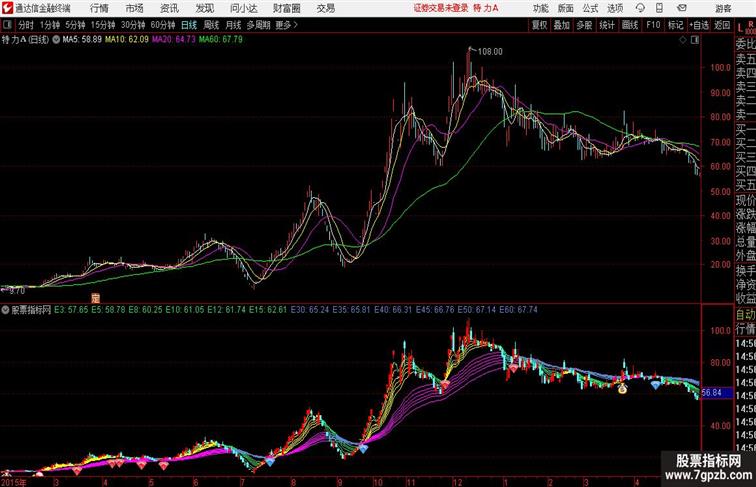This screenshot has height=487, width=756.
Task: Click the customer service headset icon
Action: 640,8
